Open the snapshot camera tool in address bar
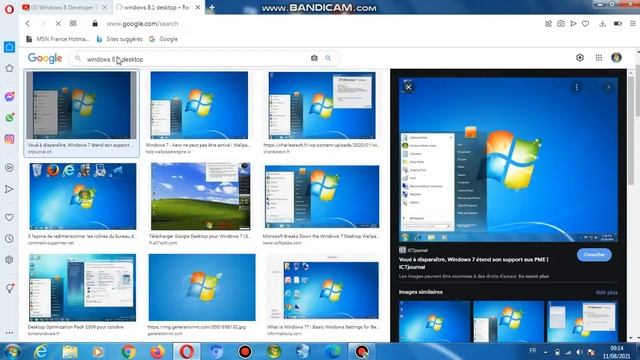640x360 pixels. click(x=561, y=24)
